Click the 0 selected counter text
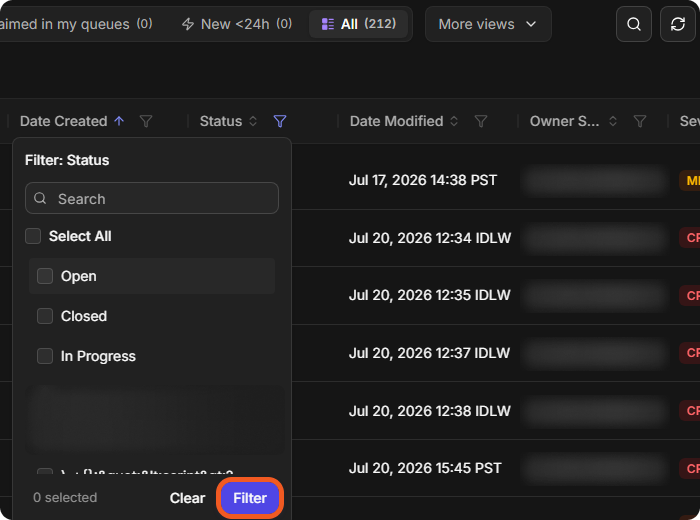Screen dimensions: 700x520 [x=65, y=498]
